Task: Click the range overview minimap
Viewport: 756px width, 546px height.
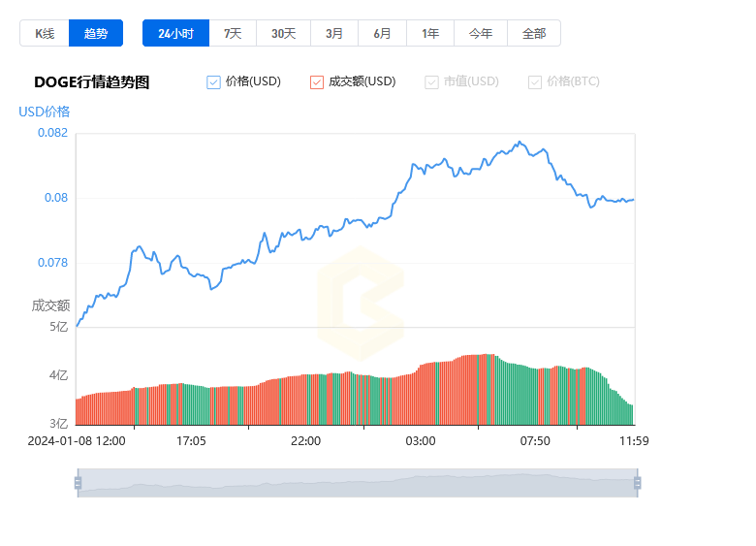Action: pos(357,483)
